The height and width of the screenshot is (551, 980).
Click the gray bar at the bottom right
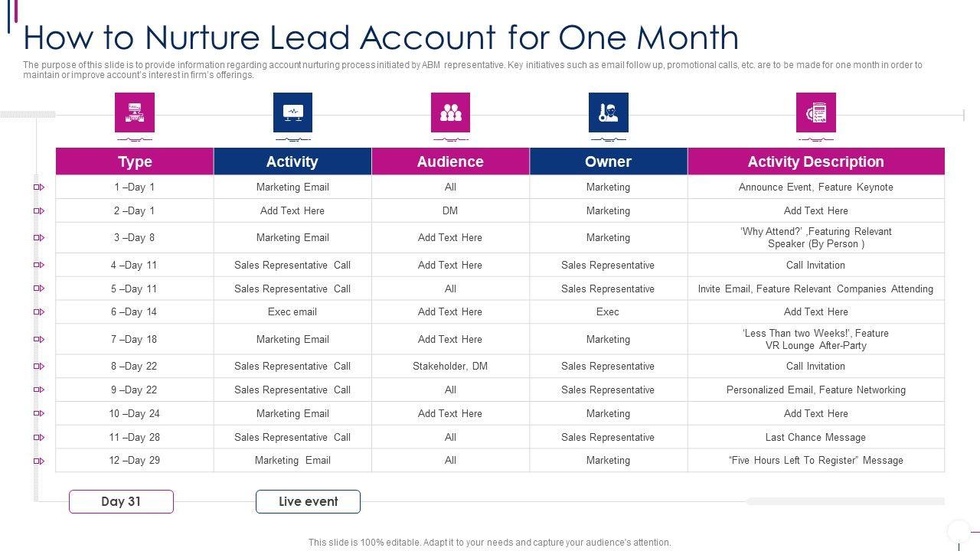point(844,502)
